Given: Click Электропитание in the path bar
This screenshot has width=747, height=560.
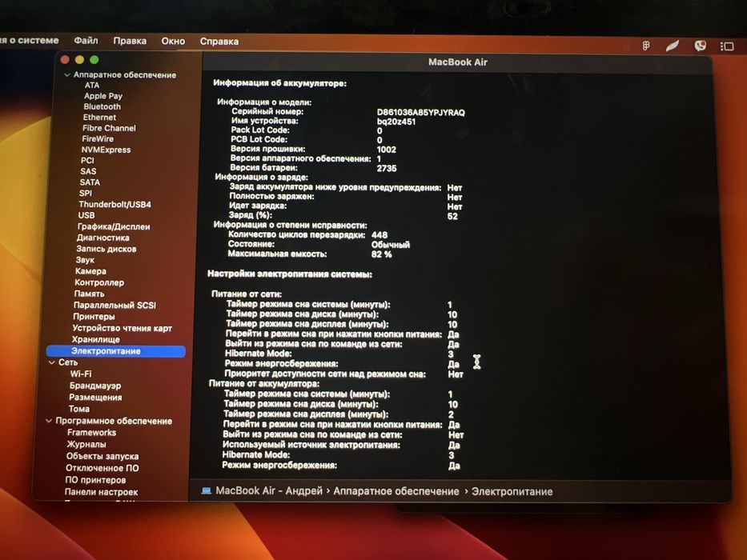Looking at the screenshot, I should tap(512, 492).
